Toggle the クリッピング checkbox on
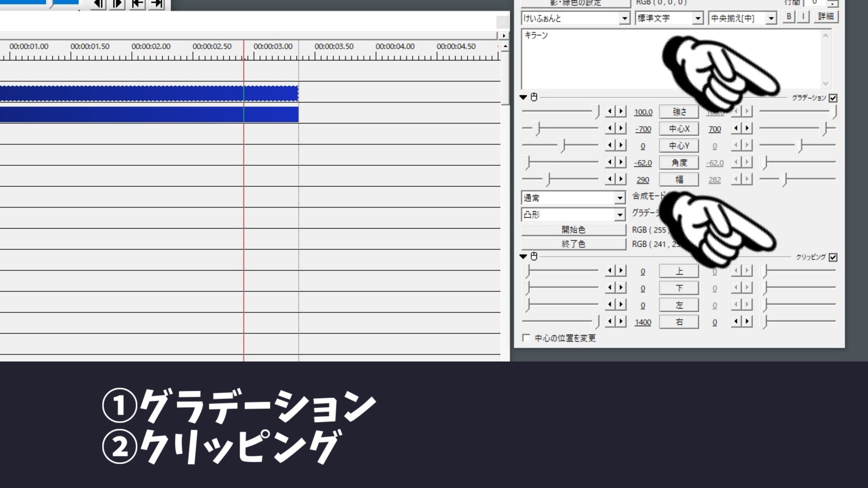Screen dimensions: 868x488 [834, 258]
